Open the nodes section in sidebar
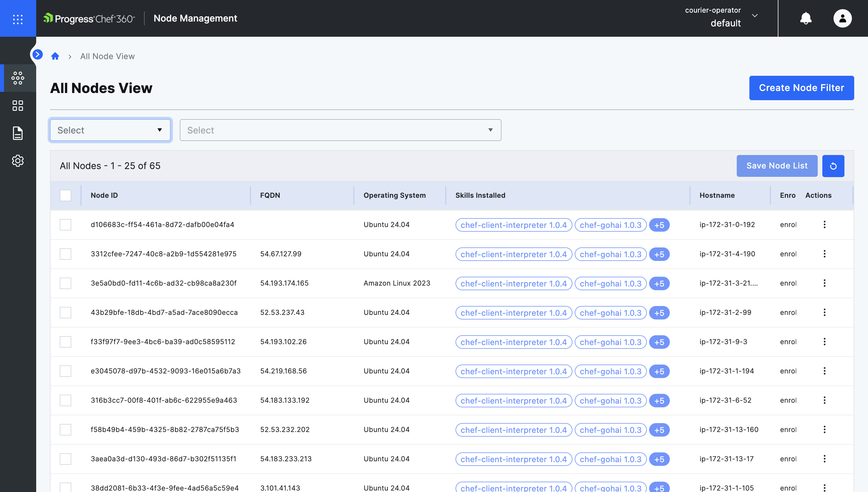Image resolution: width=868 pixels, height=492 pixels. [18, 78]
